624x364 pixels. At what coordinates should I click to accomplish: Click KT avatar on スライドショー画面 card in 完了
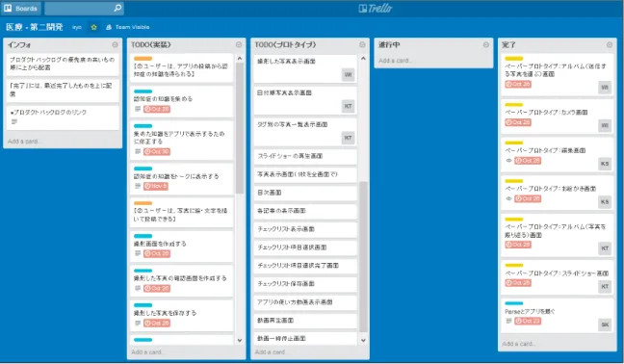pyautogui.click(x=605, y=286)
